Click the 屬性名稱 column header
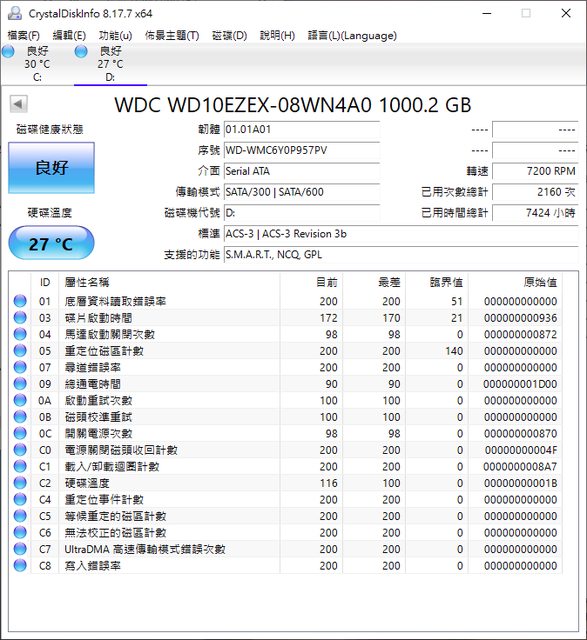This screenshot has height=640, width=587. (x=169, y=282)
